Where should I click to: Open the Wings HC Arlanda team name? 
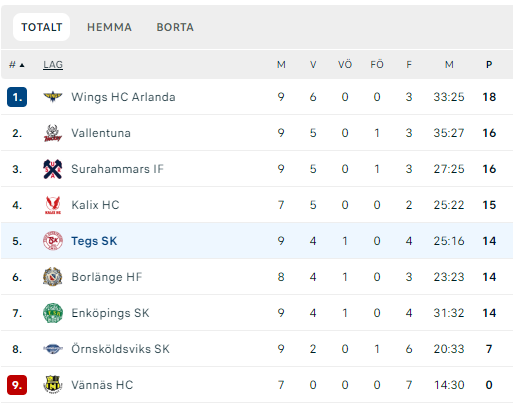click(x=123, y=97)
